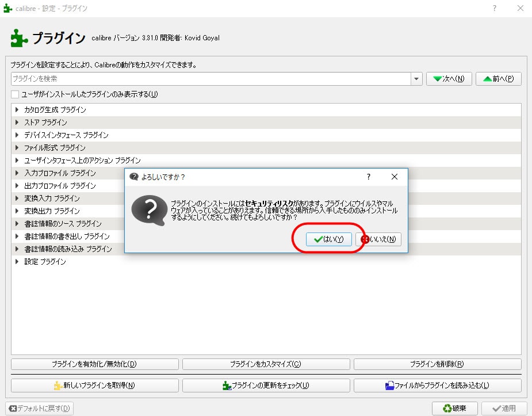The width and height of the screenshot is (532, 416).
Task: Click プラグインを有効化/無効化(D) button
Action: pyautogui.click(x=95, y=364)
